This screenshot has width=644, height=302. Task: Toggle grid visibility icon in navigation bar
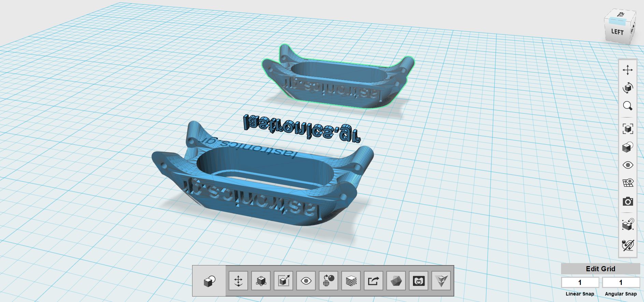click(627, 183)
